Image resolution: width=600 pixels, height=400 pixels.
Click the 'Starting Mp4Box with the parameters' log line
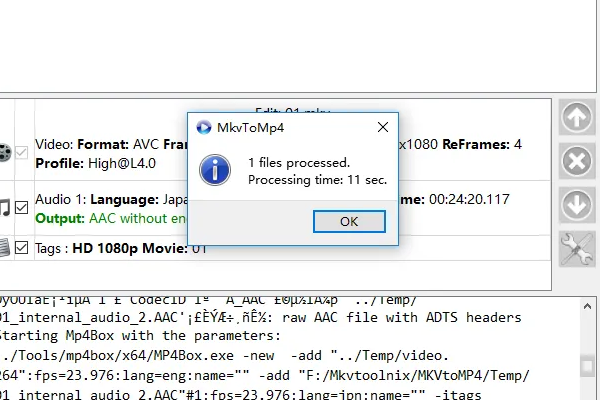pos(140,336)
